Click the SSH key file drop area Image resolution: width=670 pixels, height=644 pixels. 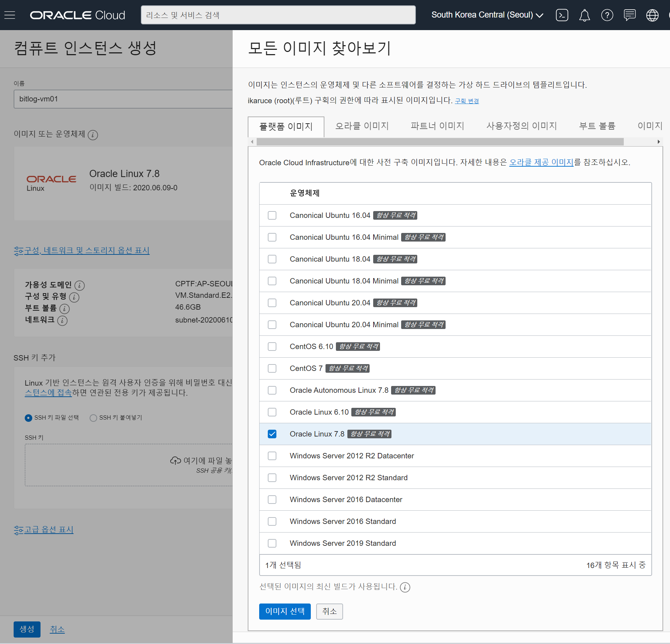coord(129,465)
